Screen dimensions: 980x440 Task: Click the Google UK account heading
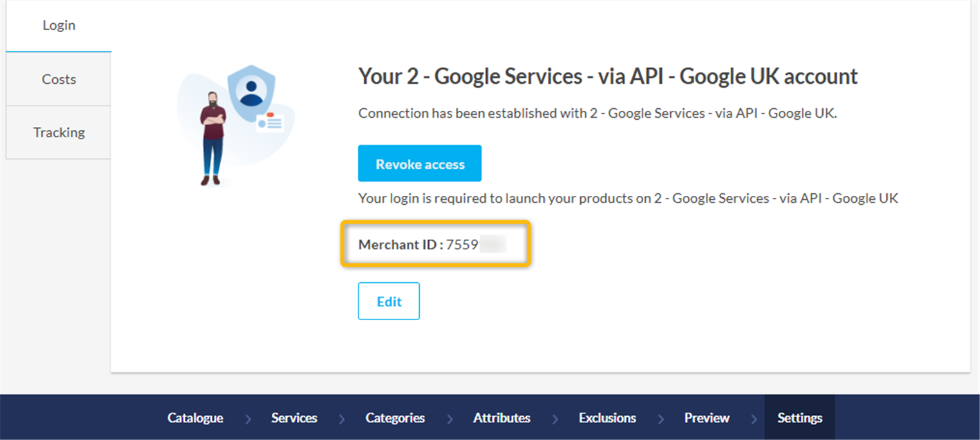coord(608,76)
